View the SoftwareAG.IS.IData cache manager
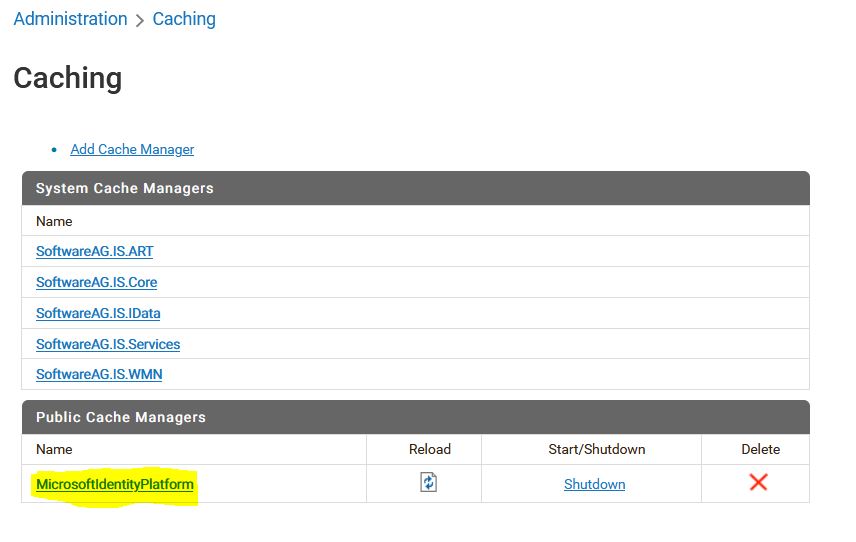 [x=98, y=313]
